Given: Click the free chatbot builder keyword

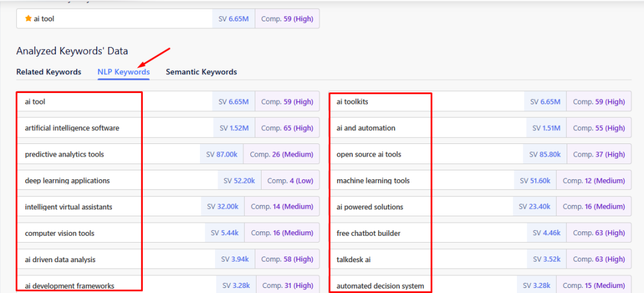Looking at the screenshot, I should (369, 233).
